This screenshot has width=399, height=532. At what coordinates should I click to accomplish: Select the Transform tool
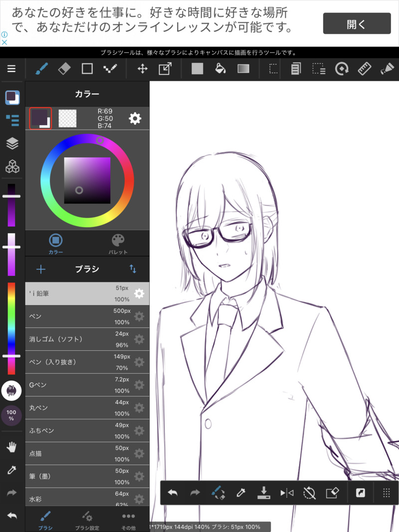(x=165, y=69)
